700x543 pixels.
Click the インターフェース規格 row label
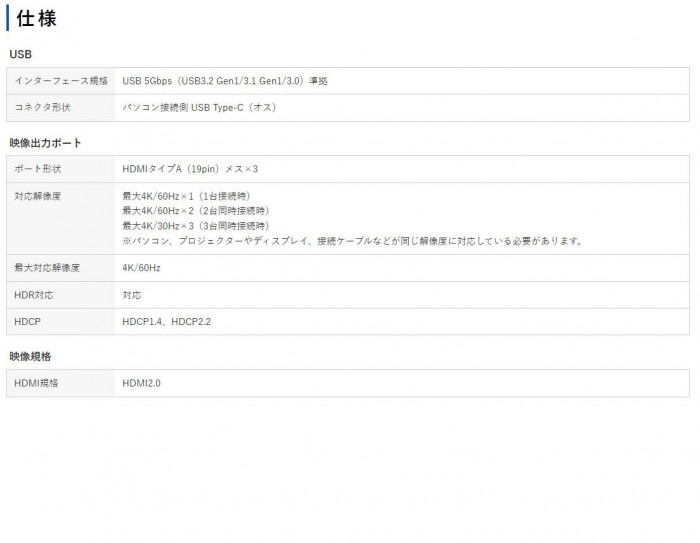[x=61, y=81]
